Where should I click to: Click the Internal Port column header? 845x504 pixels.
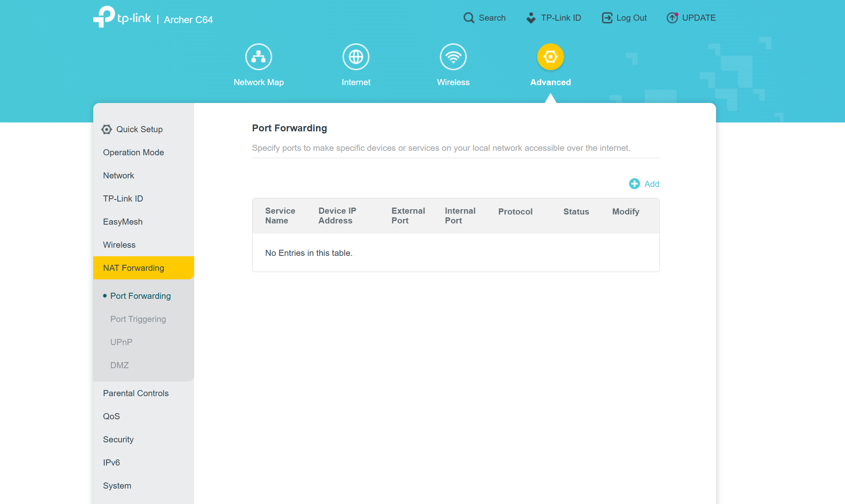(460, 216)
